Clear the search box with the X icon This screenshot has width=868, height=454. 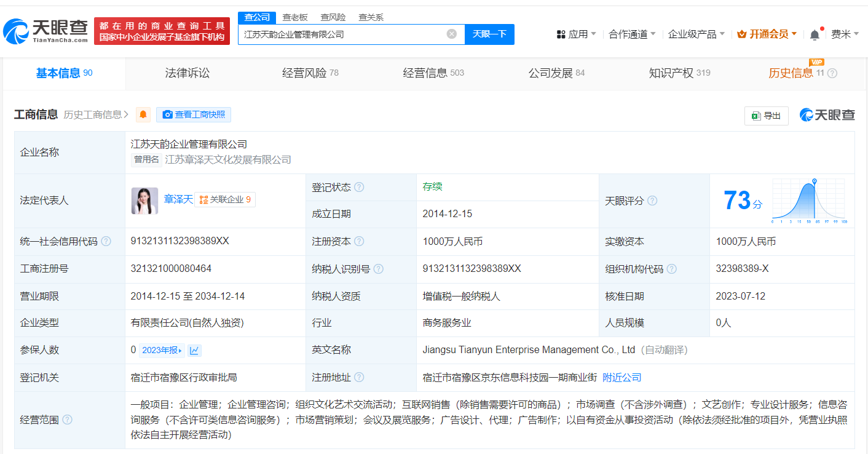[x=452, y=34]
